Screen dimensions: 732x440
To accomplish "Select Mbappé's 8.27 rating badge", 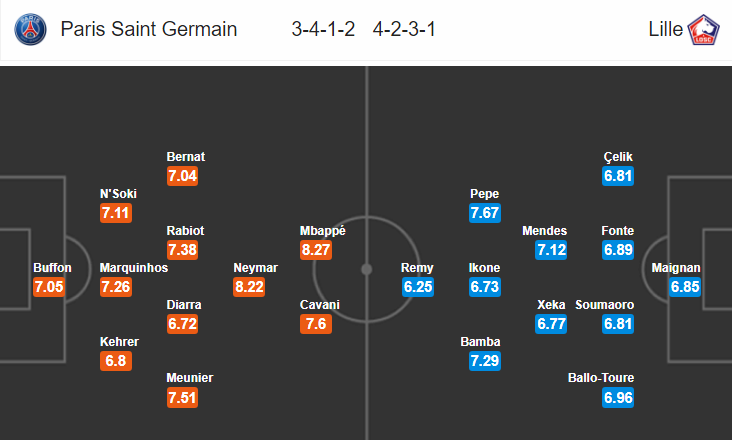I will [x=316, y=250].
